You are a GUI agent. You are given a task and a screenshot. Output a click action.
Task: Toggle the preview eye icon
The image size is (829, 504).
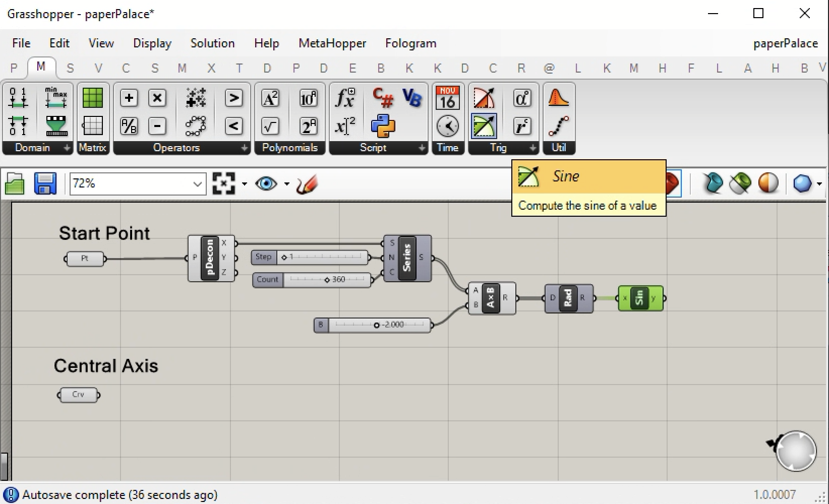click(x=266, y=184)
